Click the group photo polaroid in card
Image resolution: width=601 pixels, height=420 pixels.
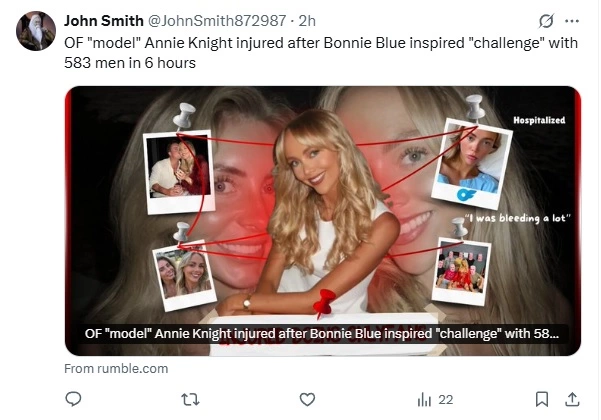tap(461, 271)
